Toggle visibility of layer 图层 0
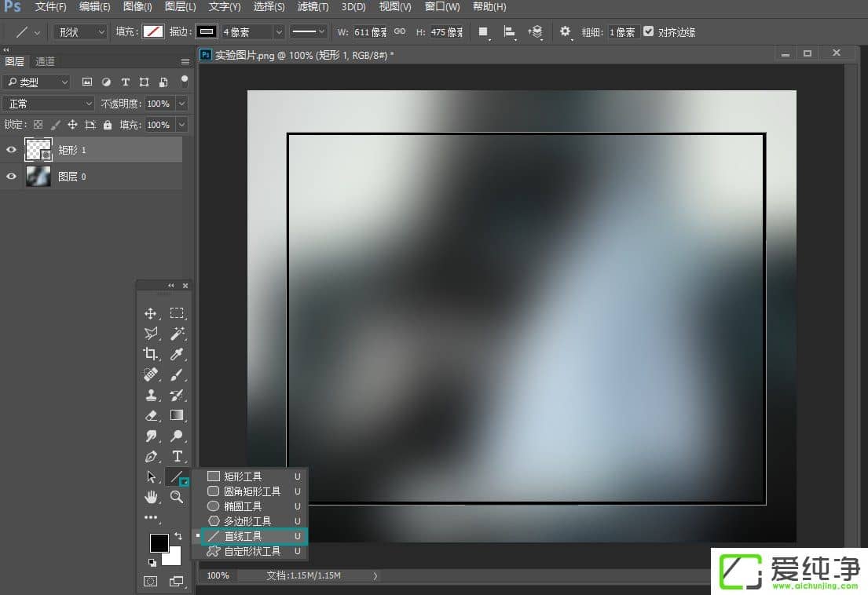This screenshot has height=595, width=868. [10, 176]
